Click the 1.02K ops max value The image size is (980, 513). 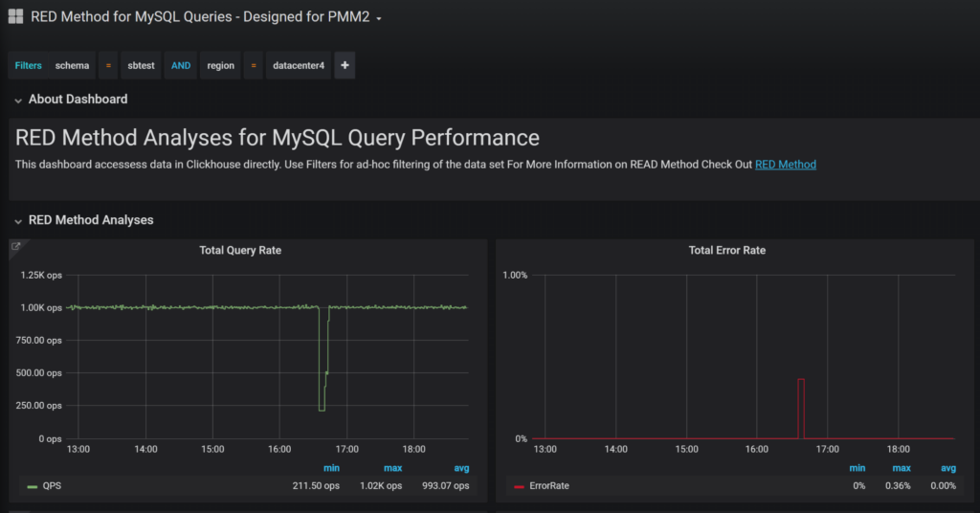coord(381,485)
